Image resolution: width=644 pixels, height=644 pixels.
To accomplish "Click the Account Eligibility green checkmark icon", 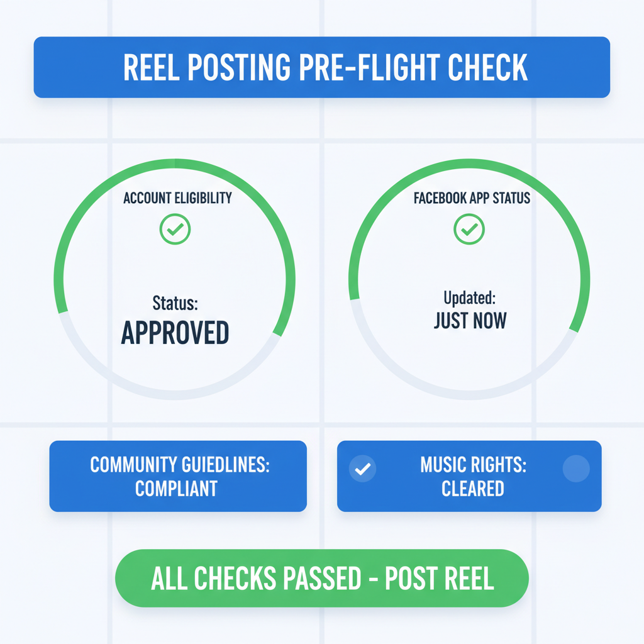I will point(175,229).
